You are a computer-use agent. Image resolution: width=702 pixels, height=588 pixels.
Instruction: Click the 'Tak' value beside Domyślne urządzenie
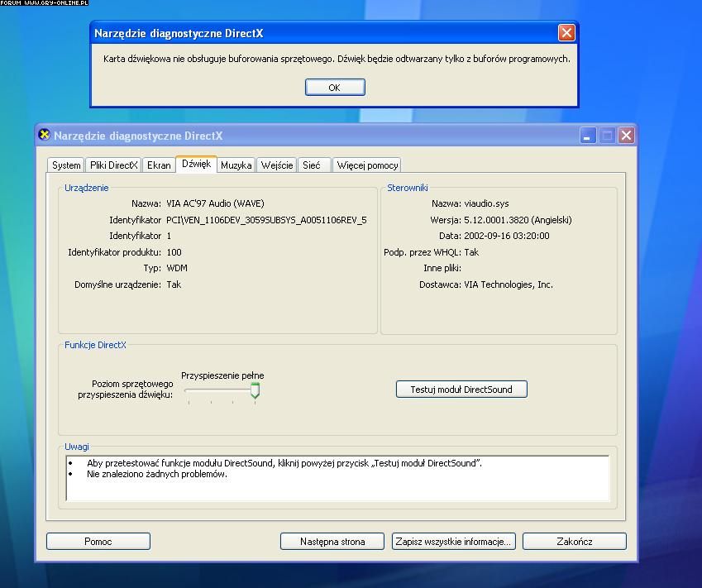[x=174, y=284]
